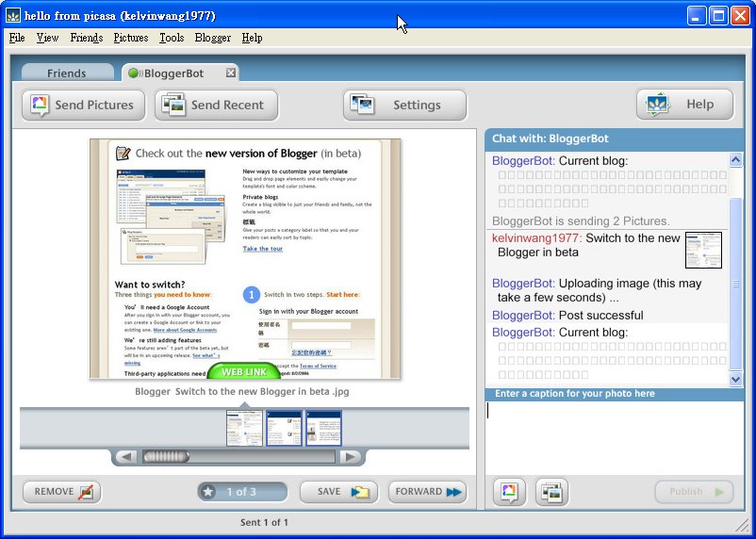
Task: Click the Send Recent button
Action: pyautogui.click(x=216, y=105)
